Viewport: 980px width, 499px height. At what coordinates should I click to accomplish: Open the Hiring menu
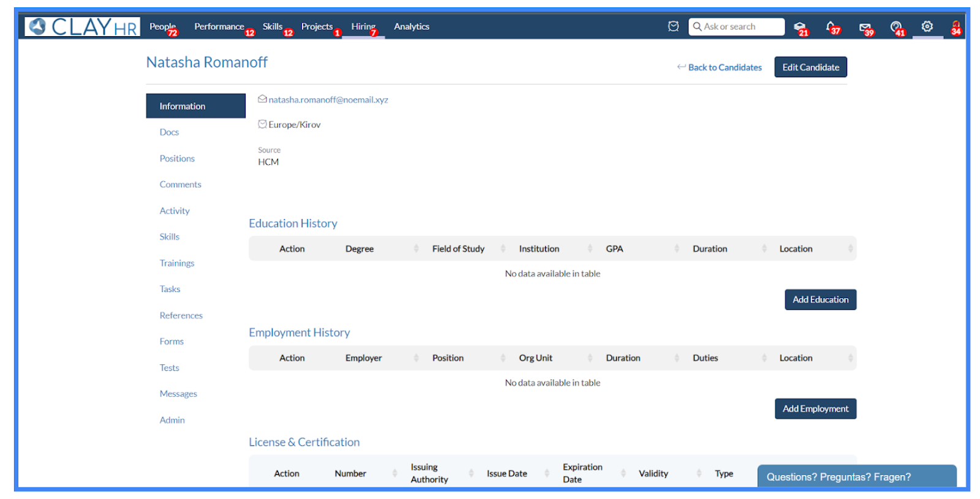click(x=363, y=26)
